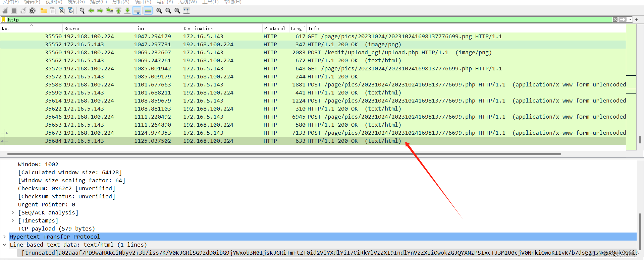Jump to first packet icon
The height and width of the screenshot is (260, 644).
click(118, 11)
